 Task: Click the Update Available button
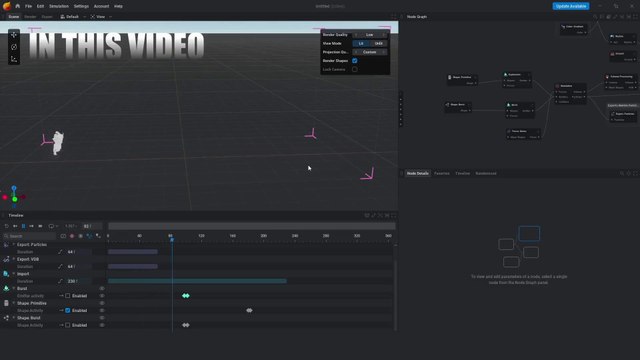click(x=571, y=6)
